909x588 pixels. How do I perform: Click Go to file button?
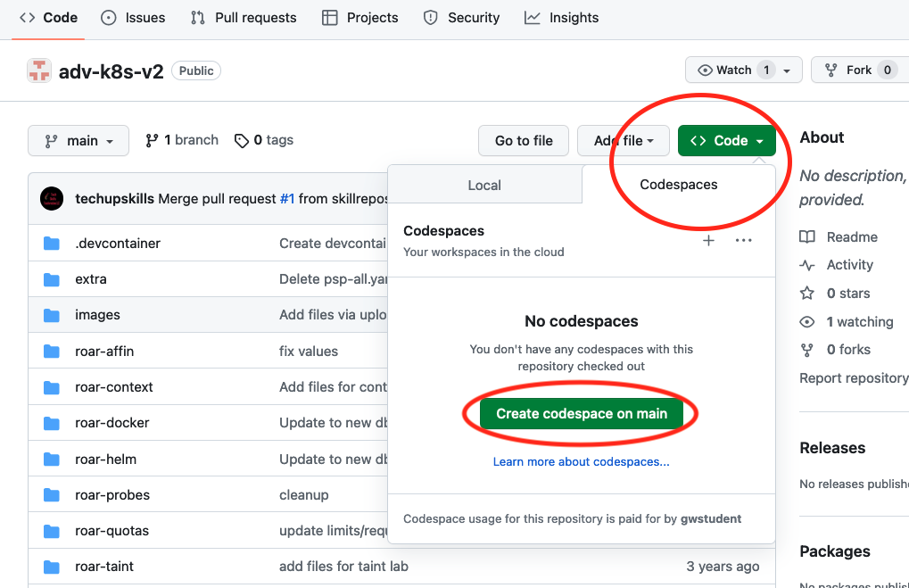click(x=524, y=140)
